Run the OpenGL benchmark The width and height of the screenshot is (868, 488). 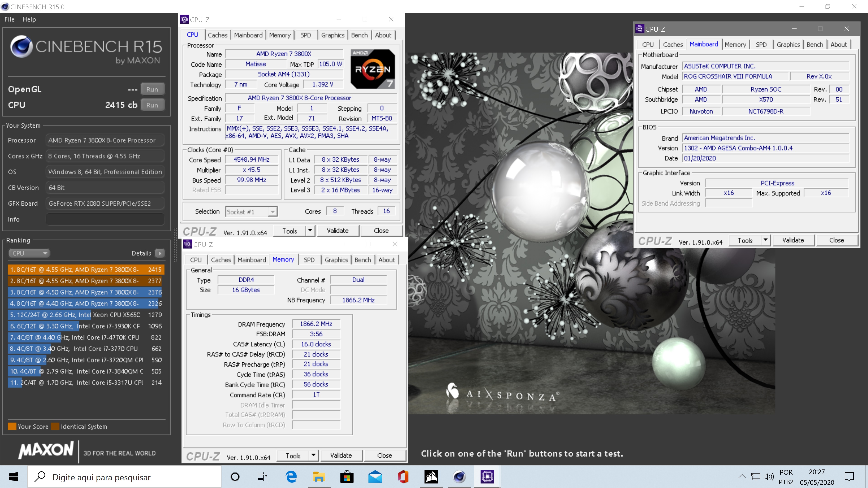click(152, 89)
